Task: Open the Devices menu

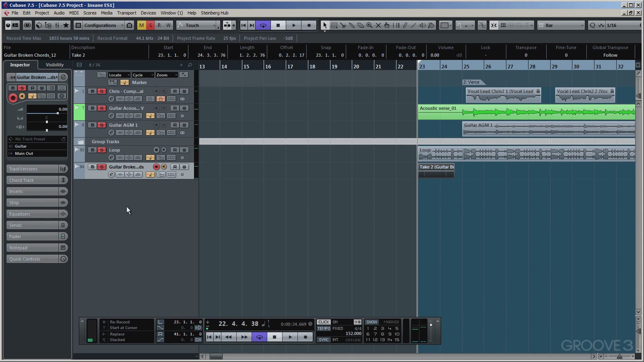Action: tap(148, 13)
